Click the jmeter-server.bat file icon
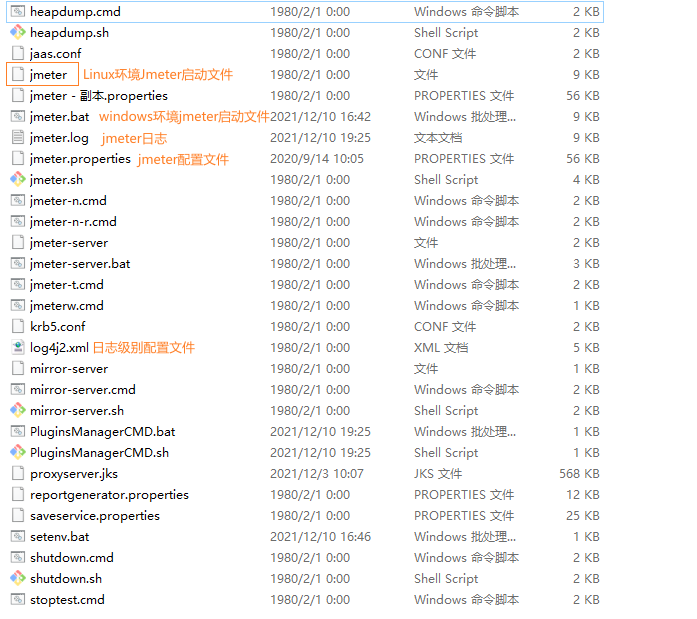The image size is (697, 619). click(x=18, y=264)
